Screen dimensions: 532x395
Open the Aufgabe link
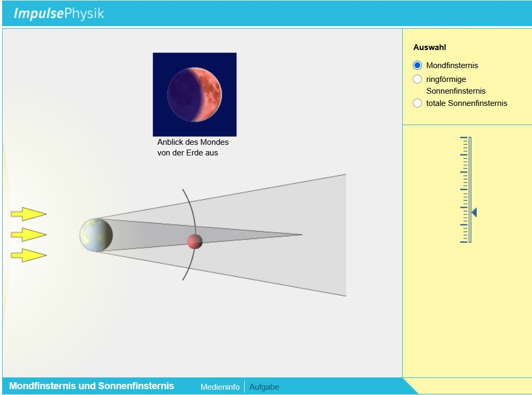(264, 387)
